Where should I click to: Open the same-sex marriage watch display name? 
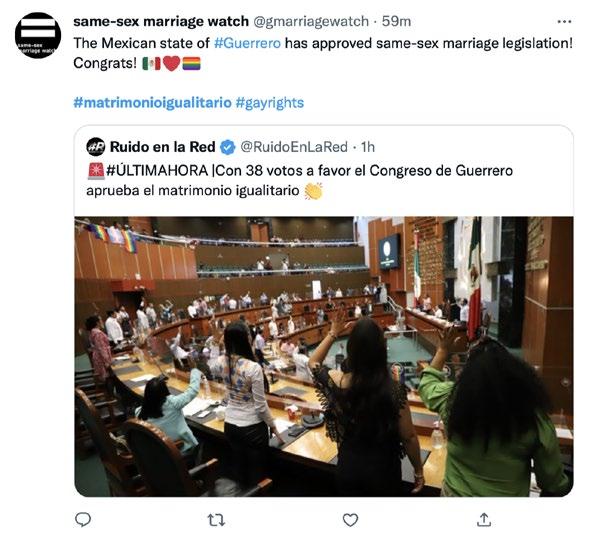(x=161, y=21)
